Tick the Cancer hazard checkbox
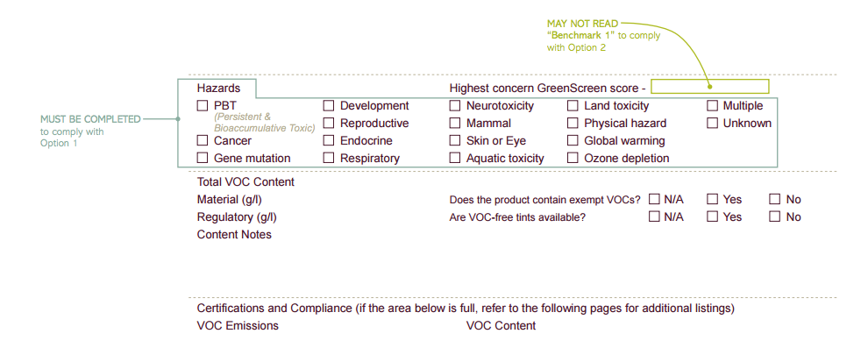 (x=203, y=140)
